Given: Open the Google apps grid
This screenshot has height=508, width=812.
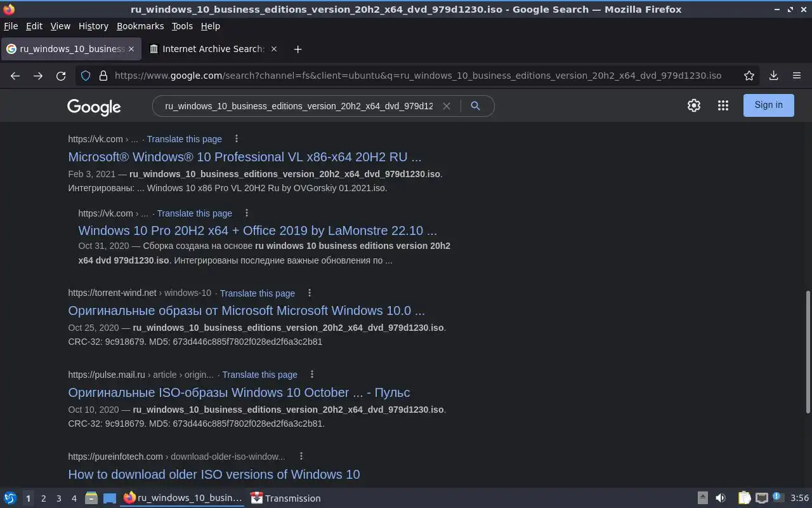Looking at the screenshot, I should click(723, 105).
